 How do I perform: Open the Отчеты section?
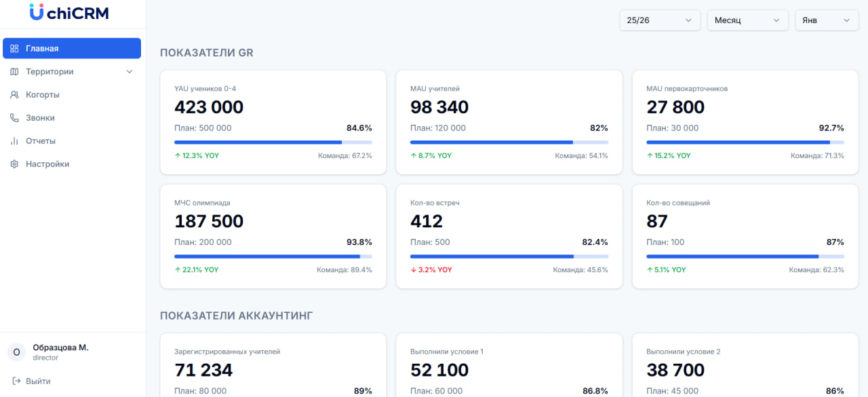point(72,140)
